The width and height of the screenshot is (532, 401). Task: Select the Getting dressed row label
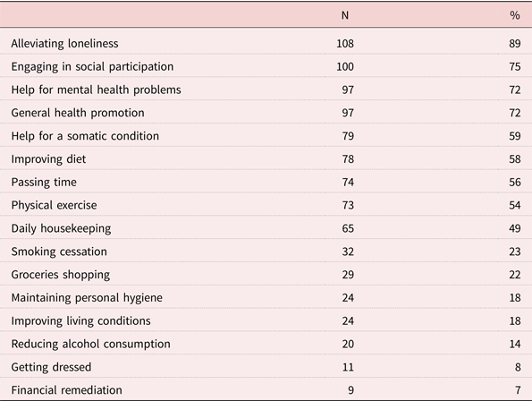(51, 367)
